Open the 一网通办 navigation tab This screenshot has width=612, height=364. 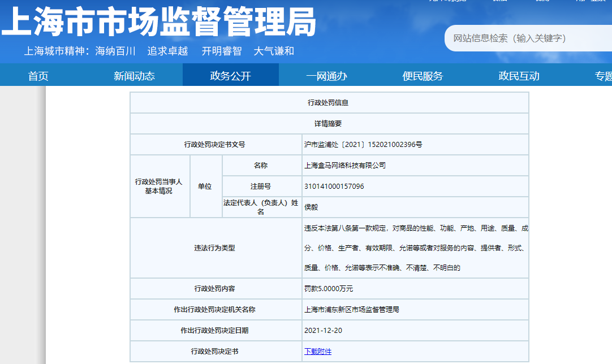327,76
